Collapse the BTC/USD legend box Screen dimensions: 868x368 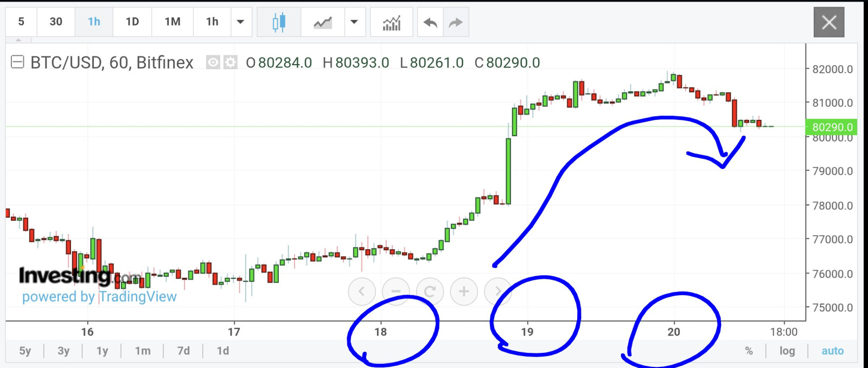(17, 62)
